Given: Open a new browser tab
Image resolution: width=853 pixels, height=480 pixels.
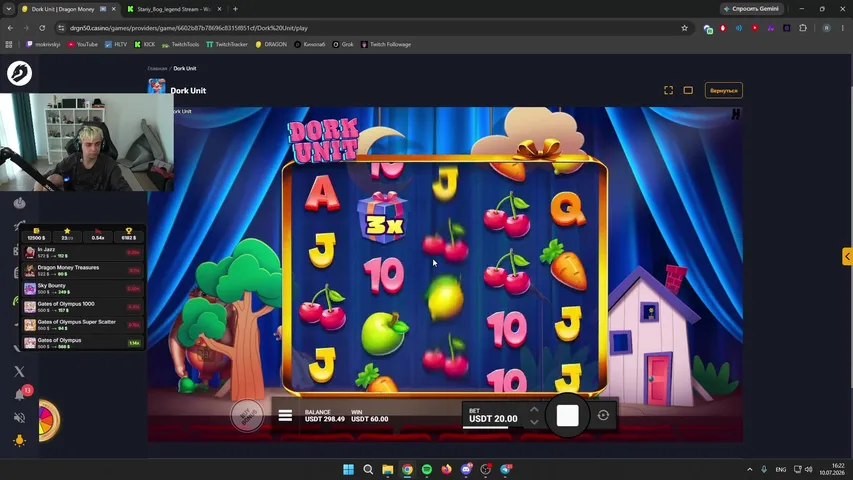Looking at the screenshot, I should (236, 9).
